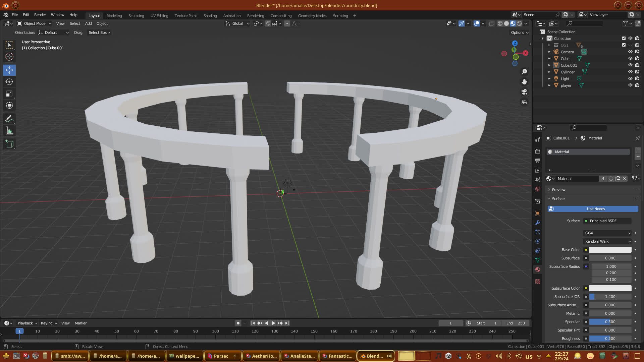The image size is (644, 362).
Task: Expand the Preview panel section
Action: 558,190
